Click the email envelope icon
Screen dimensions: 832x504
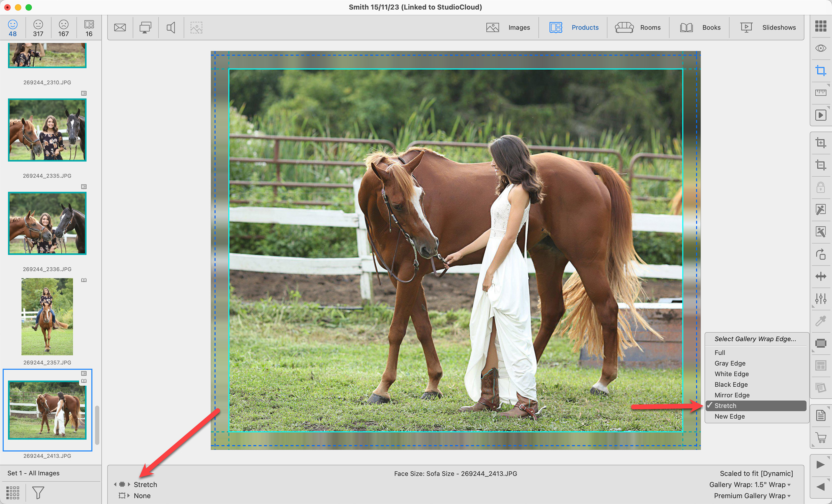pos(120,27)
